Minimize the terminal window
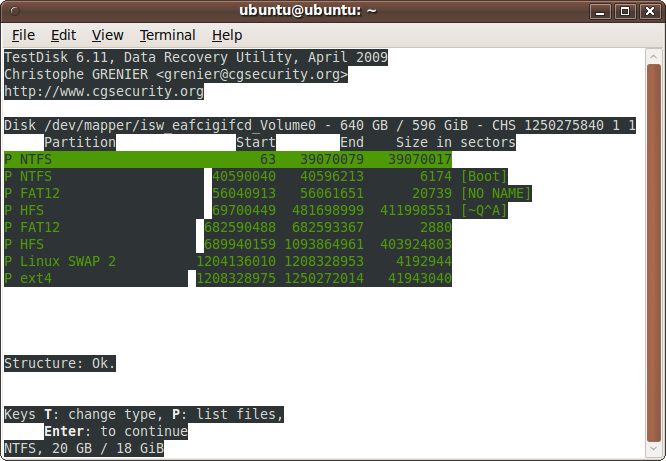This screenshot has width=666, height=461. pos(600,11)
